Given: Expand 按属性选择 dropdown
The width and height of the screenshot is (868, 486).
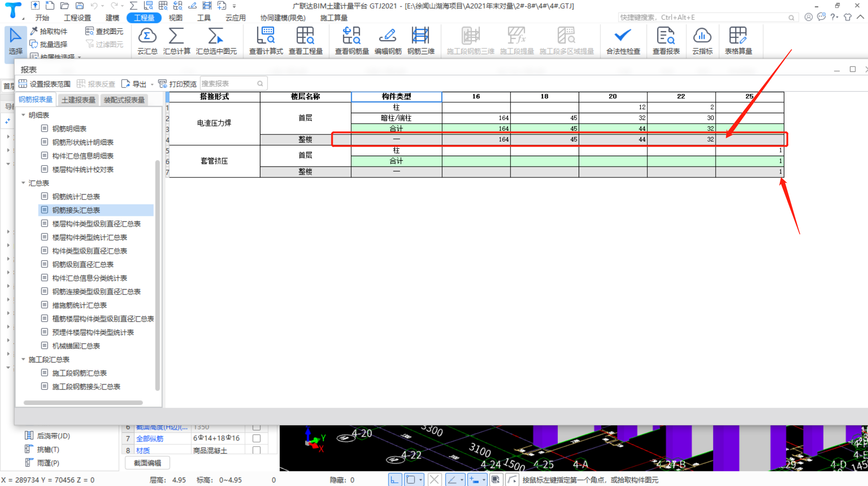Looking at the screenshot, I should tap(80, 57).
